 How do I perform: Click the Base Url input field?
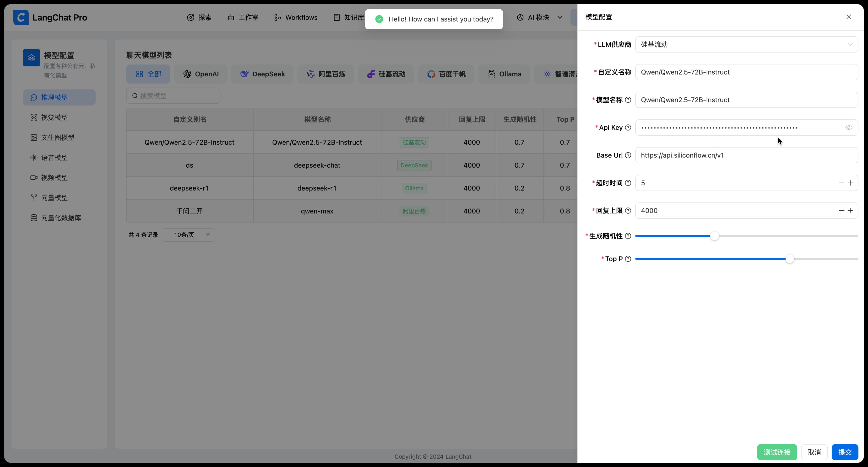(746, 155)
